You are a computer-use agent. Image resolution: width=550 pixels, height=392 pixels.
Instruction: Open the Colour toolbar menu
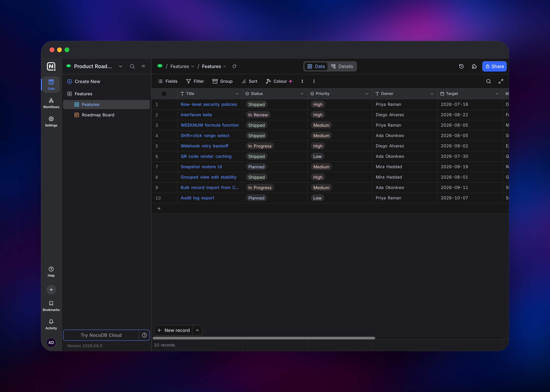[279, 81]
